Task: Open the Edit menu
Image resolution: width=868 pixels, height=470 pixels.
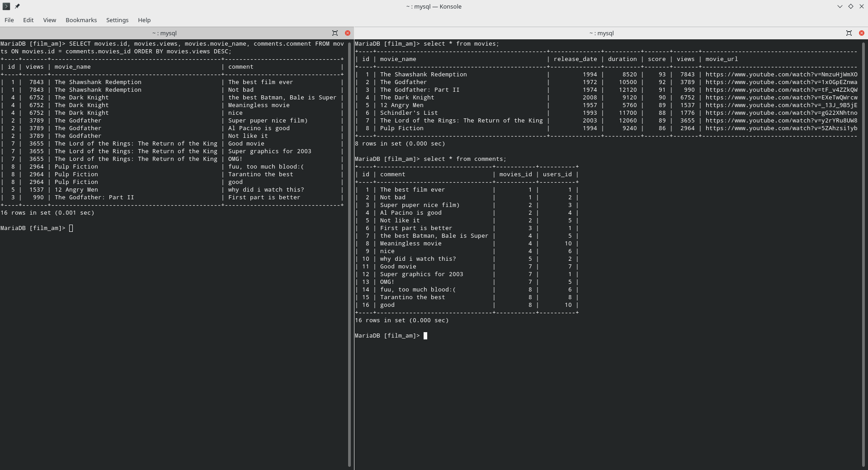Action: point(28,20)
